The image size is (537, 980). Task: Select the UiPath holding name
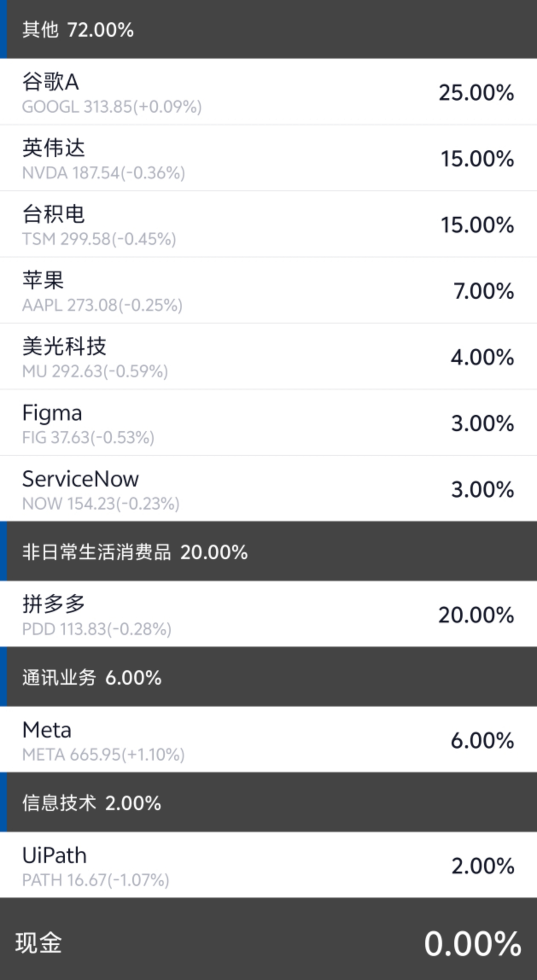pos(54,855)
